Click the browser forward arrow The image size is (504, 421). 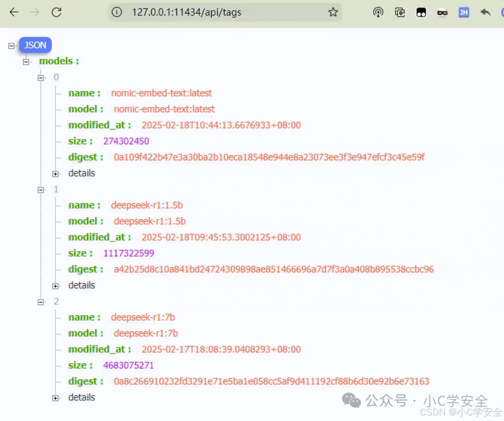(35, 12)
